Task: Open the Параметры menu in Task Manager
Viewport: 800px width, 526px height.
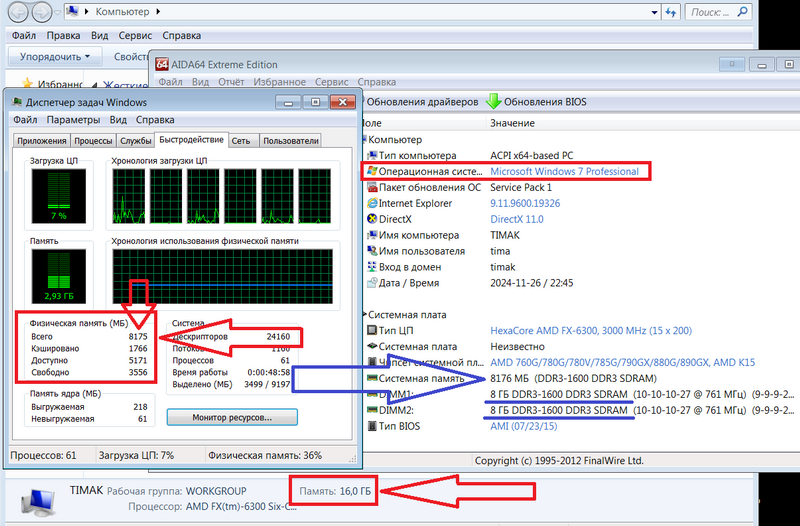Action: point(72,120)
